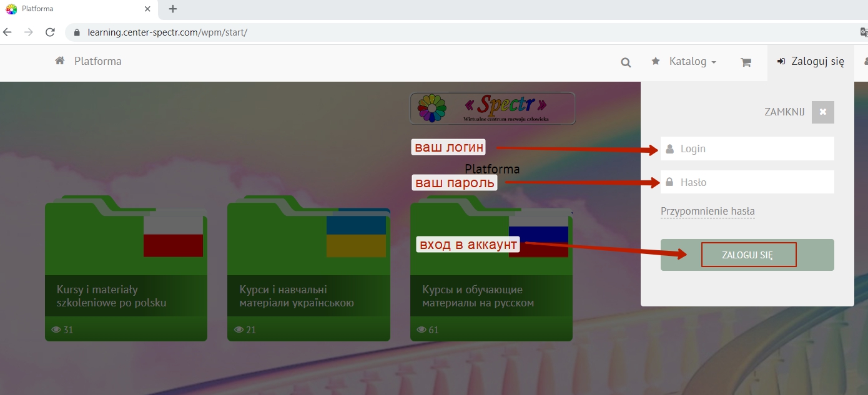Click the star icon beside Katalog
The height and width of the screenshot is (395, 868).
click(x=656, y=61)
